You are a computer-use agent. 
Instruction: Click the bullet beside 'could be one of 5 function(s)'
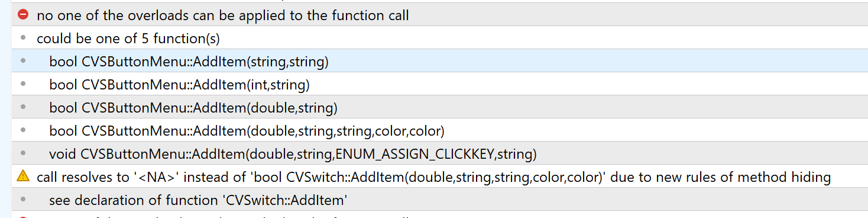23,38
